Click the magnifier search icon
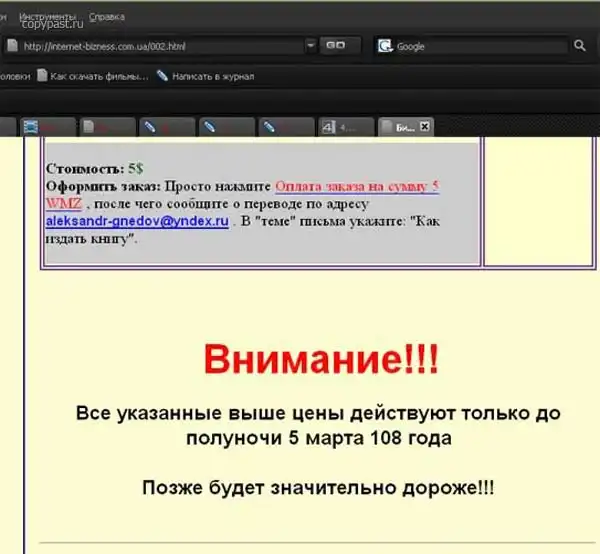The image size is (600, 554). 579,46
